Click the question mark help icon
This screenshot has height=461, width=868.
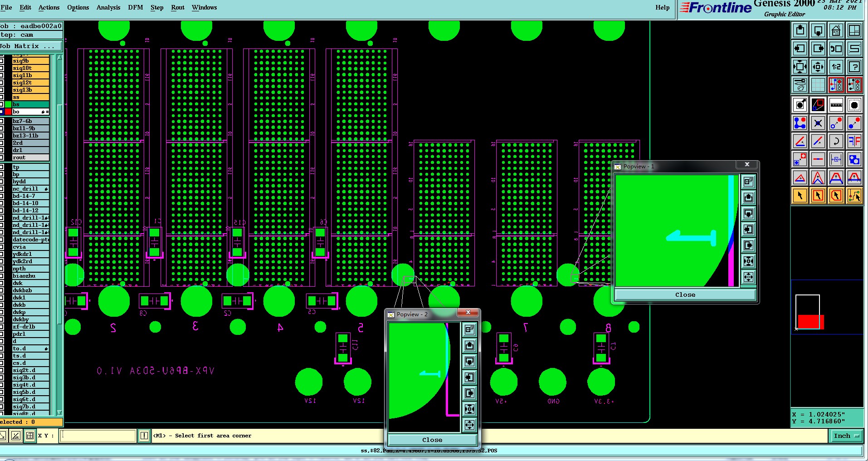[854, 67]
